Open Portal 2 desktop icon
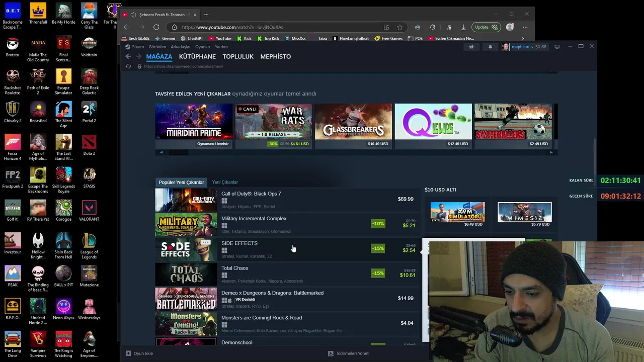Viewport: 644px width, 362px height. click(89, 113)
